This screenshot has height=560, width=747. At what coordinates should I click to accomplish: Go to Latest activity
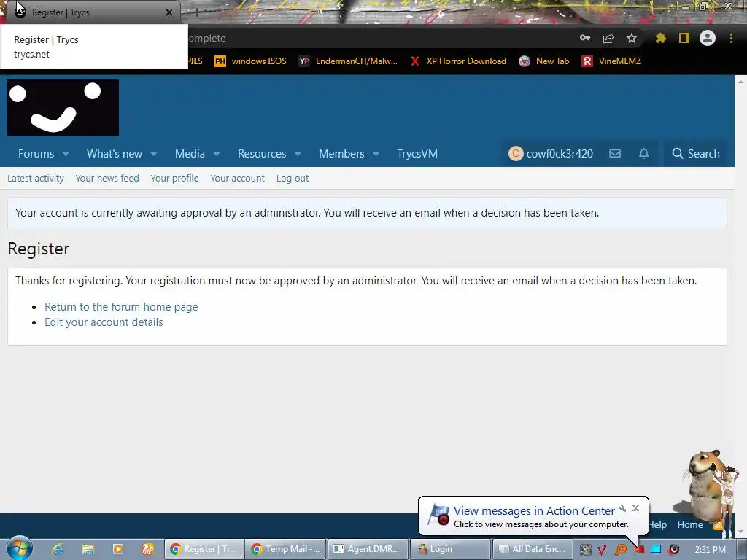[x=36, y=179]
